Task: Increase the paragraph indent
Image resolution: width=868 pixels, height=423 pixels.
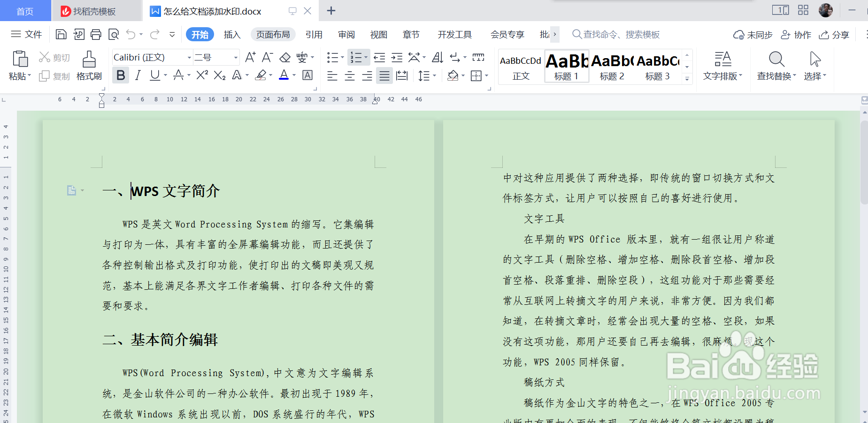Action: click(x=397, y=57)
